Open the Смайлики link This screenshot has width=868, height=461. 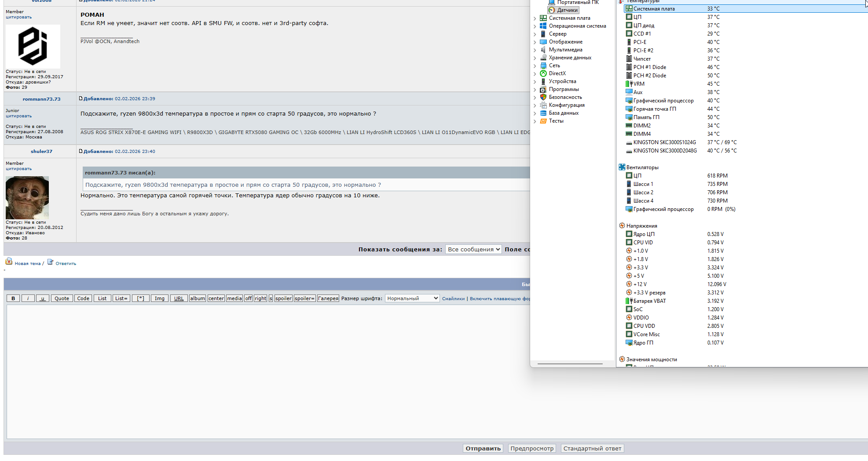(453, 298)
